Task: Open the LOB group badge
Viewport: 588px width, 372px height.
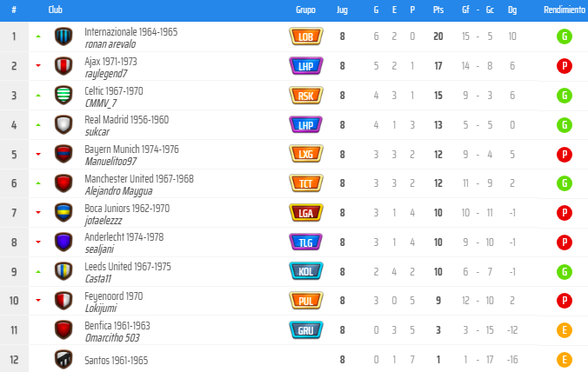Action: pyautogui.click(x=306, y=37)
